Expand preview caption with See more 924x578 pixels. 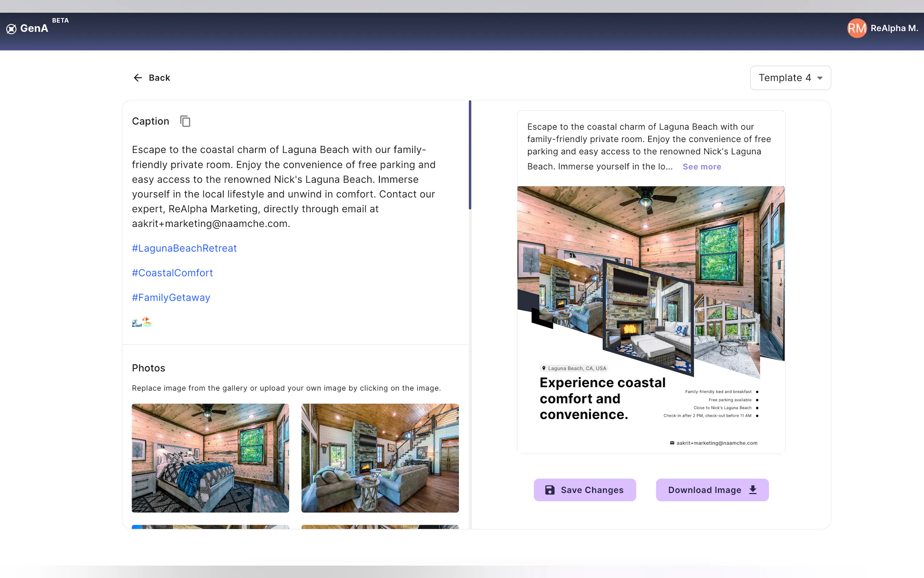pos(702,167)
